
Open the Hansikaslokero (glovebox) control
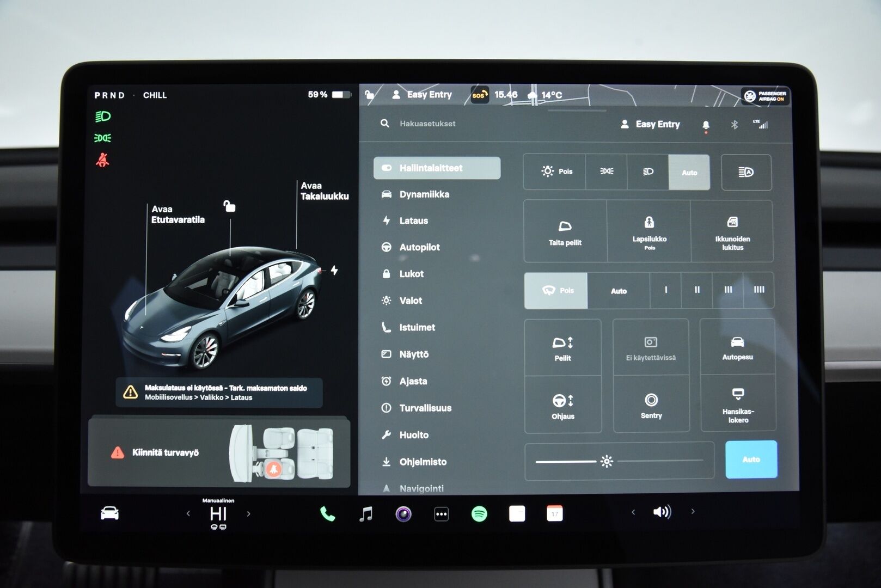[x=738, y=403]
